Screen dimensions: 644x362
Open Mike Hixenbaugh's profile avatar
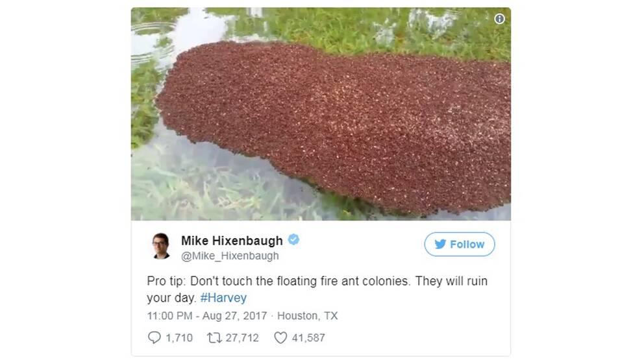point(161,246)
